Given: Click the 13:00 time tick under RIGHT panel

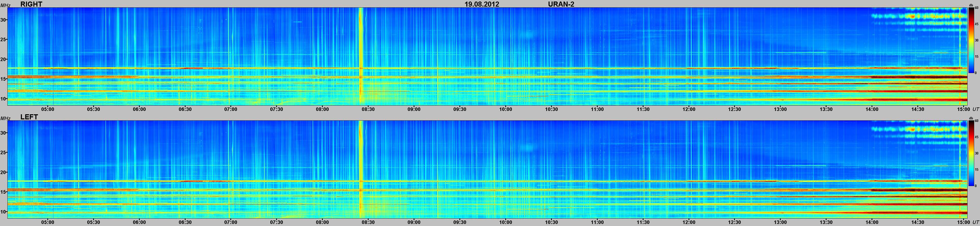Looking at the screenshot, I should (780, 109).
